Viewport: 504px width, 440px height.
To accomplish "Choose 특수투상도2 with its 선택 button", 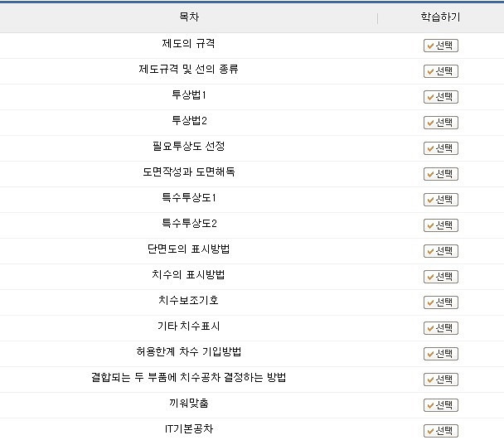I will (441, 225).
